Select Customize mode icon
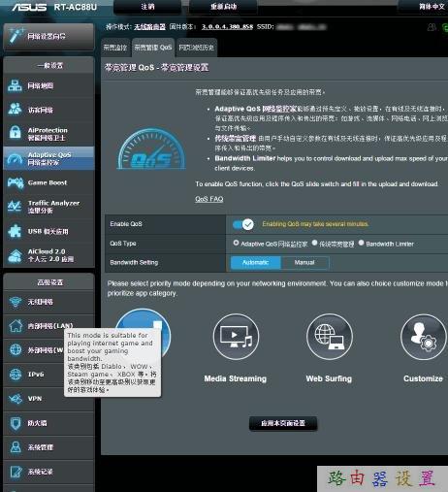The height and width of the screenshot is (492, 448). pos(423,337)
